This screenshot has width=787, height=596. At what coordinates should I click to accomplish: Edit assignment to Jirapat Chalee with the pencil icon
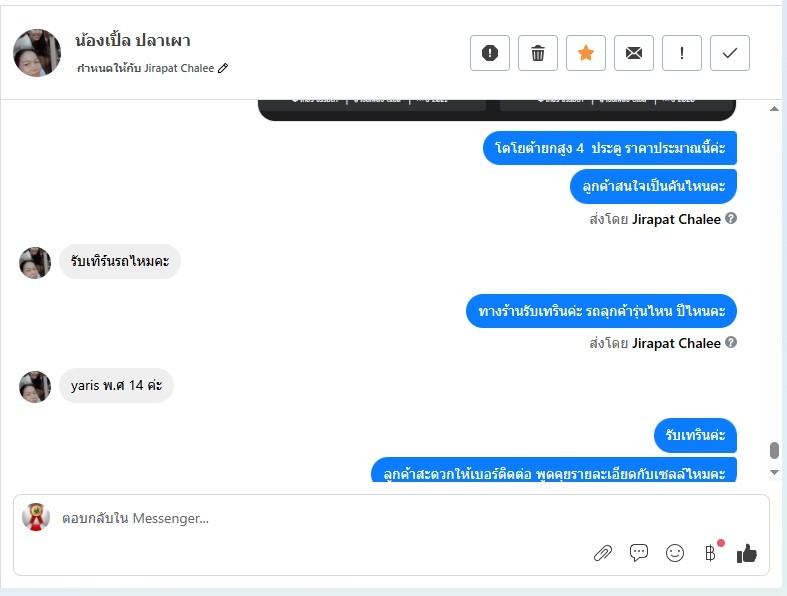tap(223, 68)
